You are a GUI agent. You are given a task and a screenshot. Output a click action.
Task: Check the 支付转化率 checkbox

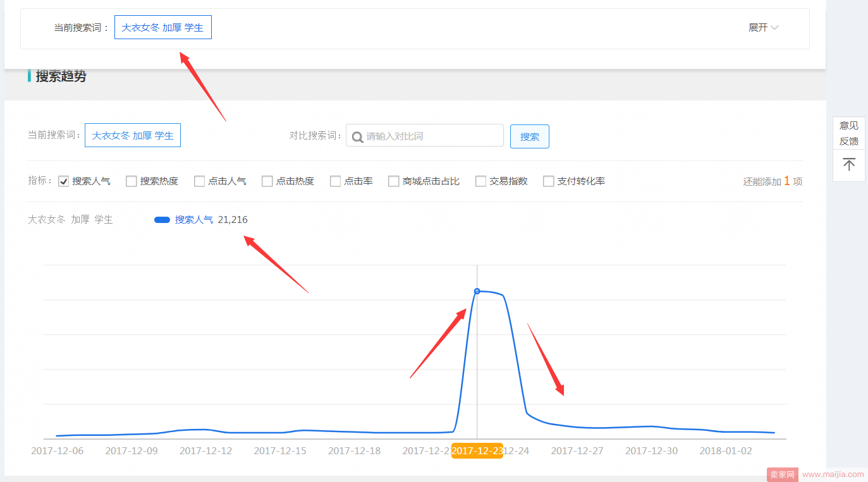pyautogui.click(x=548, y=181)
